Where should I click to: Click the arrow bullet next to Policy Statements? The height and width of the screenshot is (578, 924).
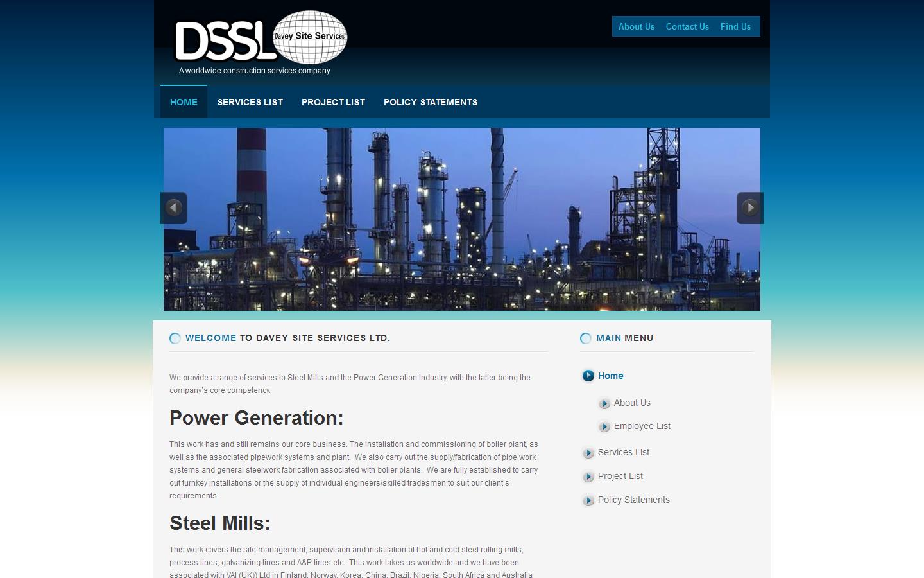click(588, 500)
